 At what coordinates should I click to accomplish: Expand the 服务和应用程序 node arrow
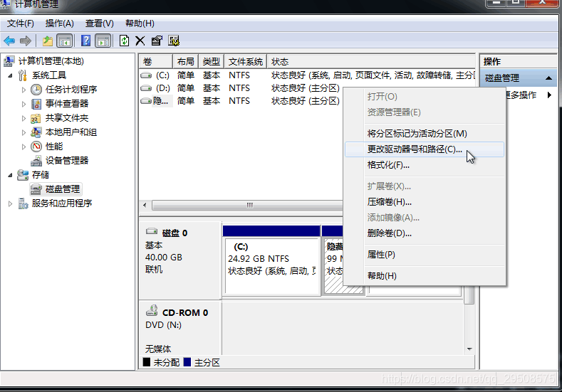(x=11, y=203)
